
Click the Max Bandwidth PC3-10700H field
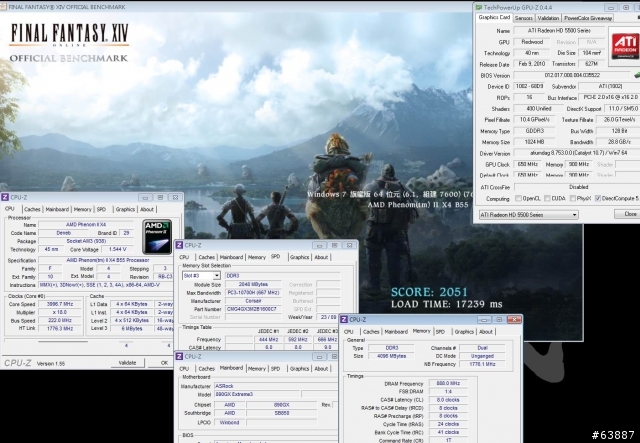(x=253, y=293)
